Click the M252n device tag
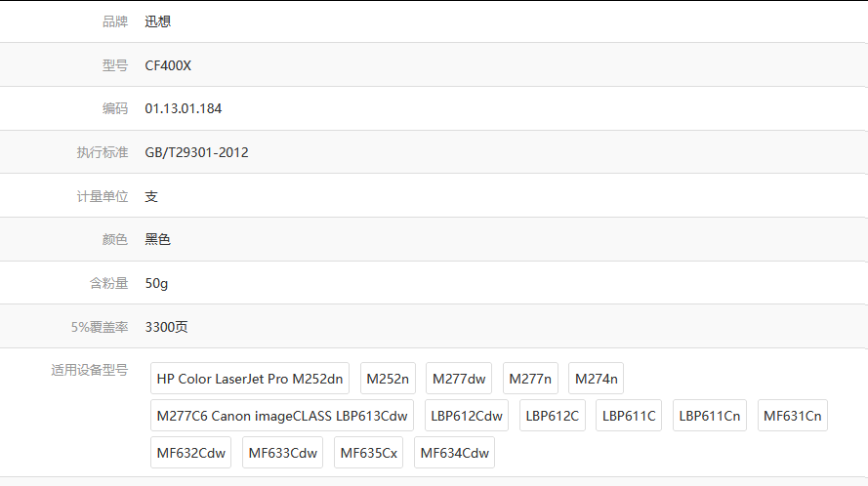This screenshot has width=868, height=486. (x=388, y=379)
